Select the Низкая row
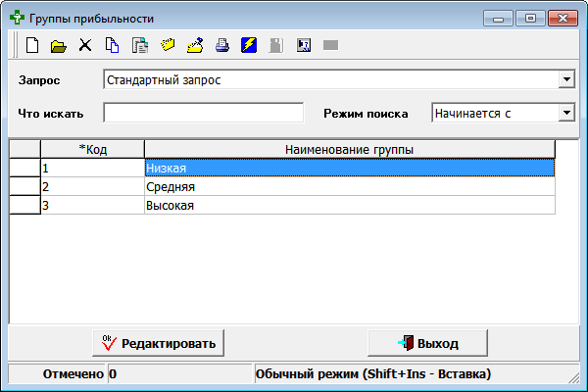The width and height of the screenshot is (588, 392). pos(350,168)
